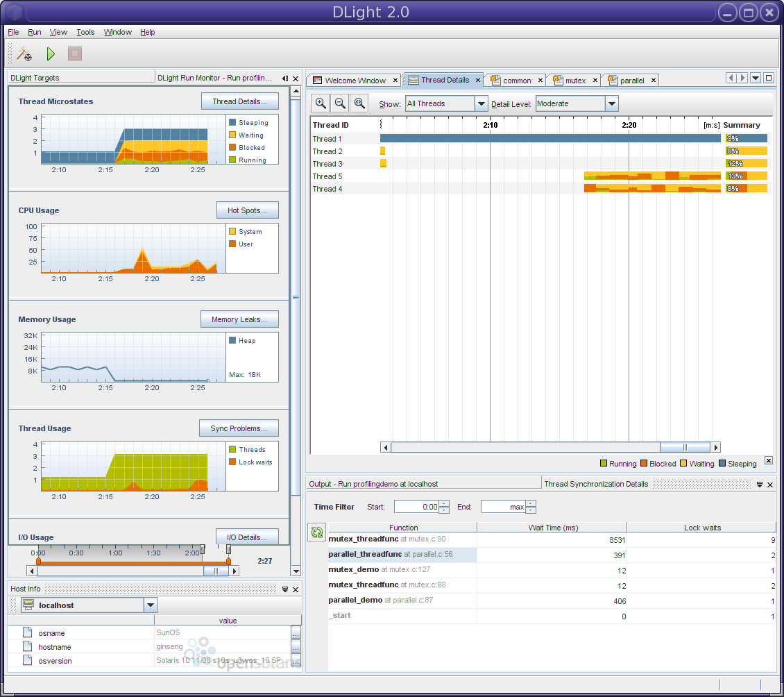Viewport: 784px width, 697px height.
Task: Switch to the mutex source tab
Action: [575, 80]
